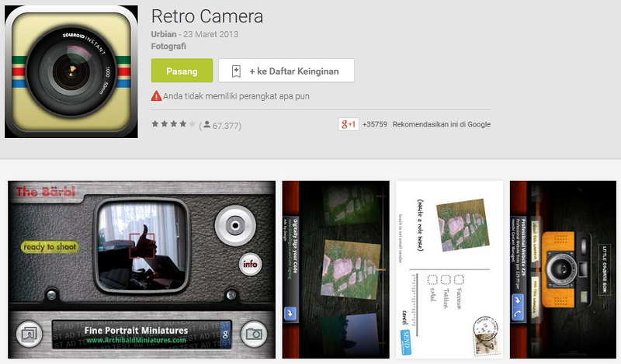Screen dimensions: 621x364
Task: Click the '23 Maret 2013' date text
Action: point(210,34)
